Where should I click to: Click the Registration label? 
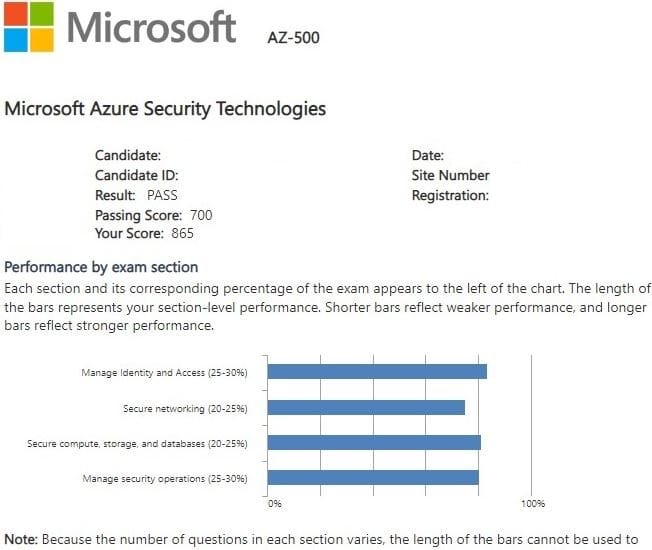(450, 195)
